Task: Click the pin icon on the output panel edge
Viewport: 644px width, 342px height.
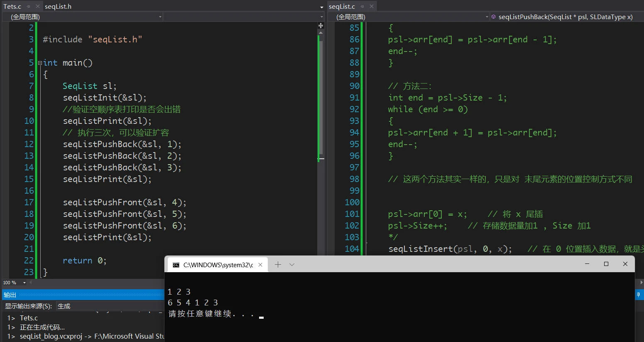Action: [x=639, y=295]
